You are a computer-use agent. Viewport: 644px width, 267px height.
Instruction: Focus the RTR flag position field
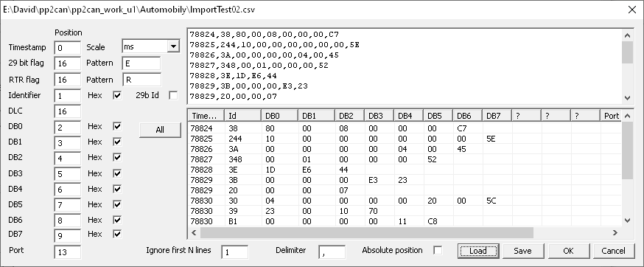(67, 80)
